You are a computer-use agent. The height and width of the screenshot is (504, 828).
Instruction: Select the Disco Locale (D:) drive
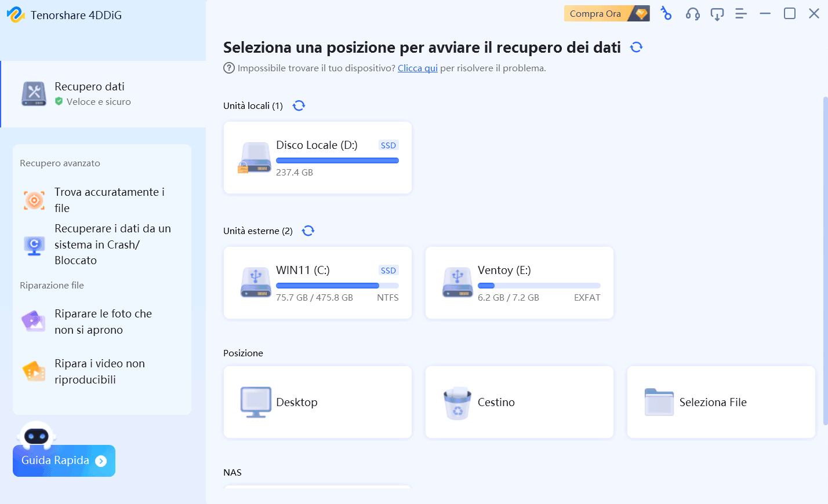click(x=318, y=158)
